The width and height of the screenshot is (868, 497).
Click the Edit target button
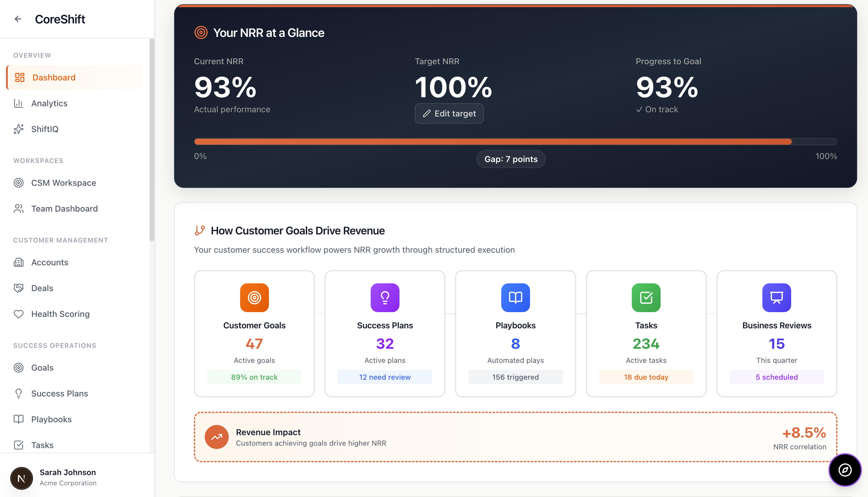449,113
